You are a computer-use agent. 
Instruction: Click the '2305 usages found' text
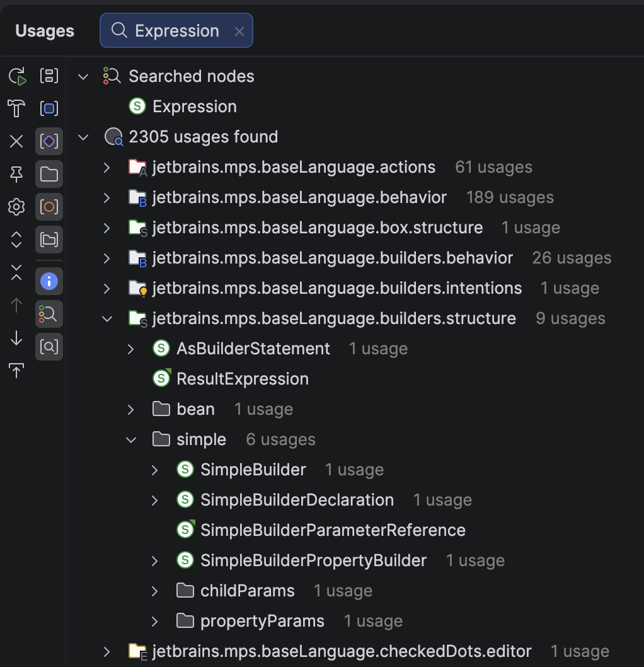click(203, 137)
